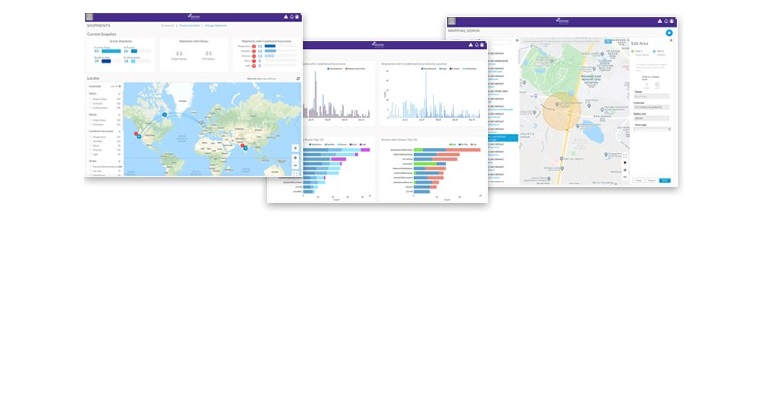Click alert triangle icon in Shipments header

285,17
